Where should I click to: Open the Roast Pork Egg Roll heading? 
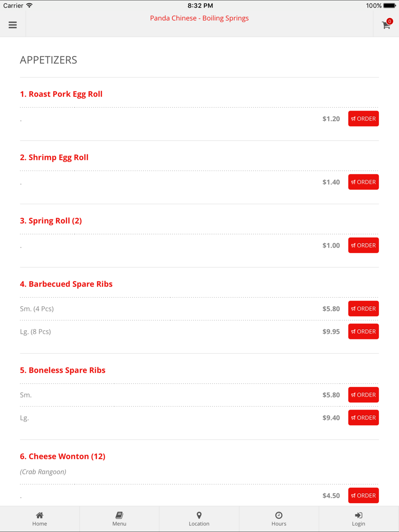[61, 94]
